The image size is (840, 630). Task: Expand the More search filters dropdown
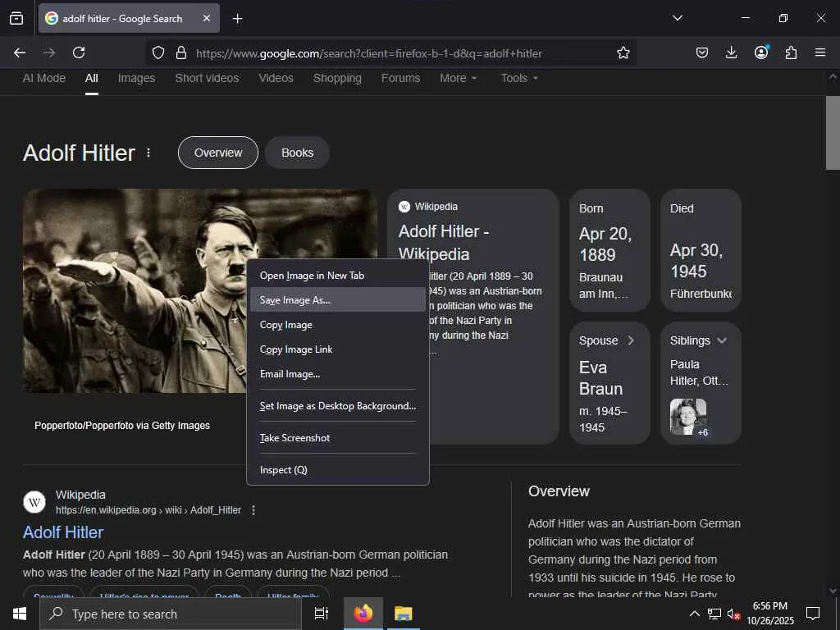pyautogui.click(x=458, y=78)
